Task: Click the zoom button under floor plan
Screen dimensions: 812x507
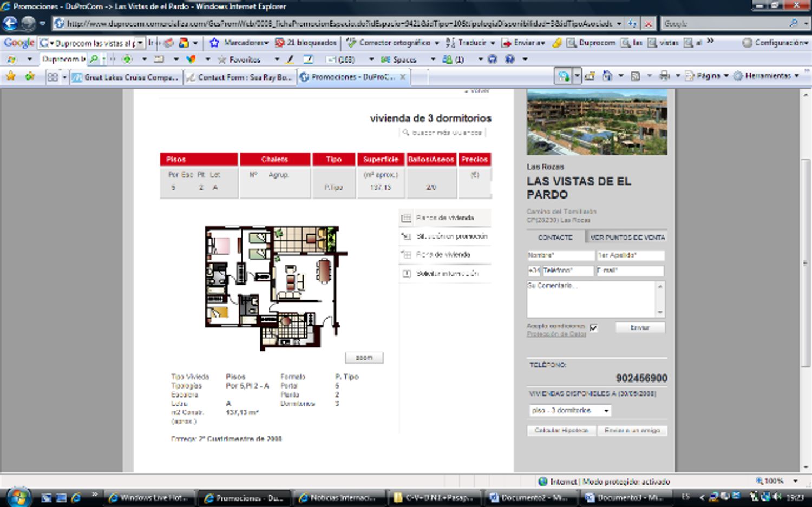Action: [x=364, y=358]
